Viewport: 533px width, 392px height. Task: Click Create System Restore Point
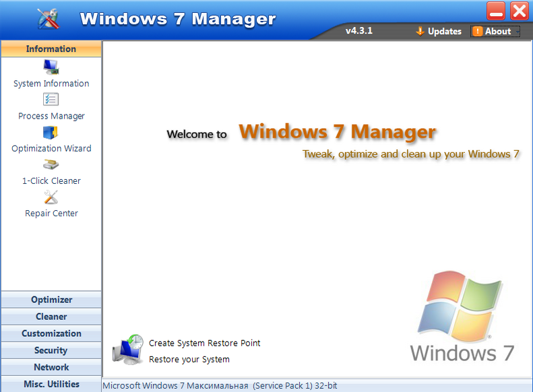[205, 343]
